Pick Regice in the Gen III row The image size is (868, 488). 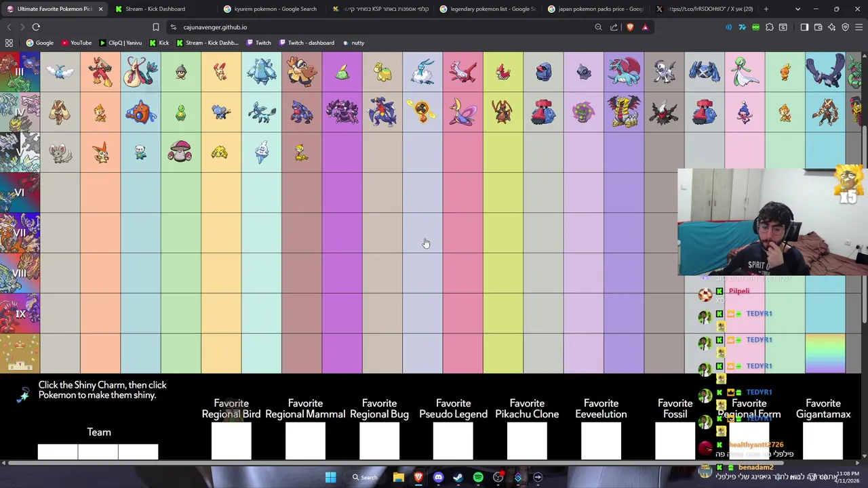click(x=261, y=72)
